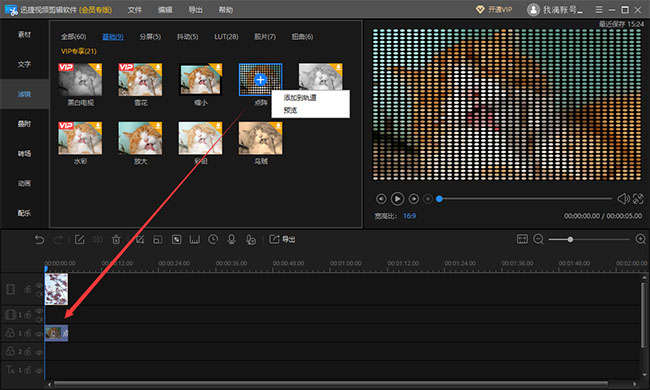This screenshot has height=390, width=650.
Task: Click the text track TA icon
Action: [10, 369]
